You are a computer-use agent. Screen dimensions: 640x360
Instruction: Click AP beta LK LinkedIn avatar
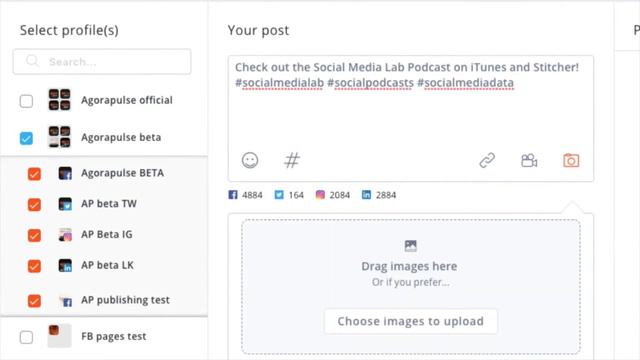(65, 265)
